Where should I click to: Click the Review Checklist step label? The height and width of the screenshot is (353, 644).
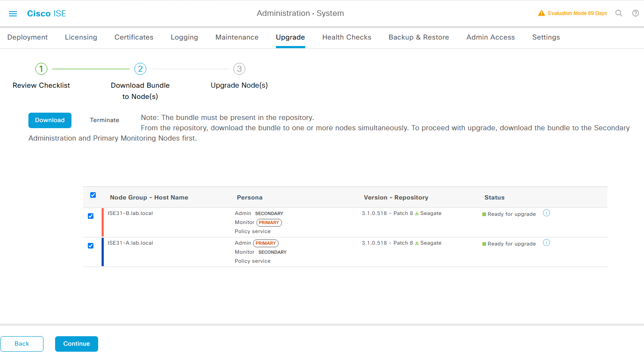tap(41, 86)
